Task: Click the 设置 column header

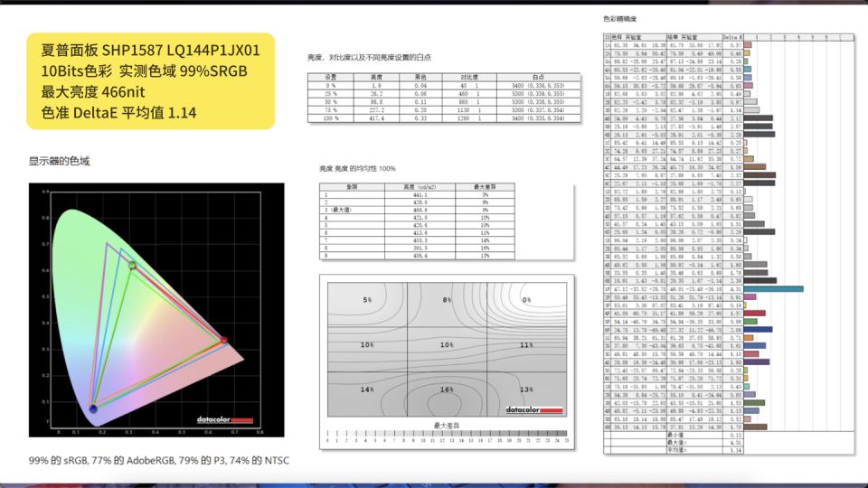Action: pos(331,78)
